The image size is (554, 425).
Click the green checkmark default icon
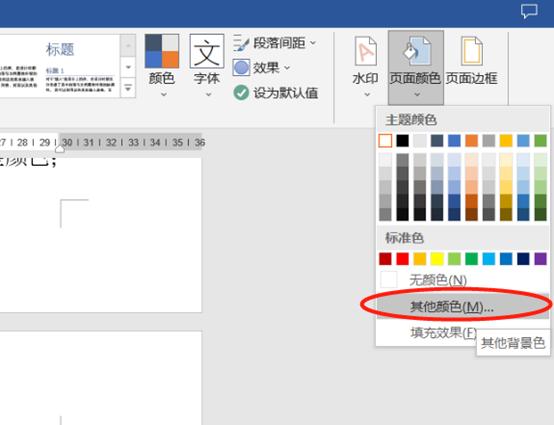pyautogui.click(x=241, y=93)
